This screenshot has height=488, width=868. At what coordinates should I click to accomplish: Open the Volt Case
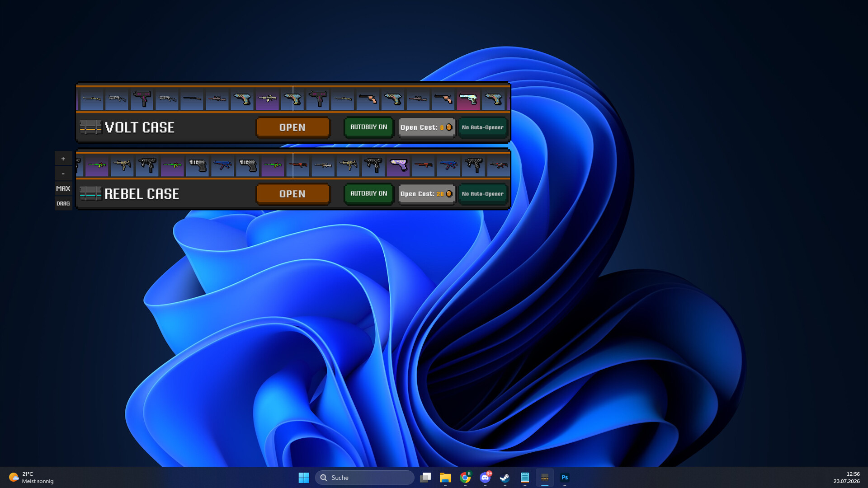(293, 127)
